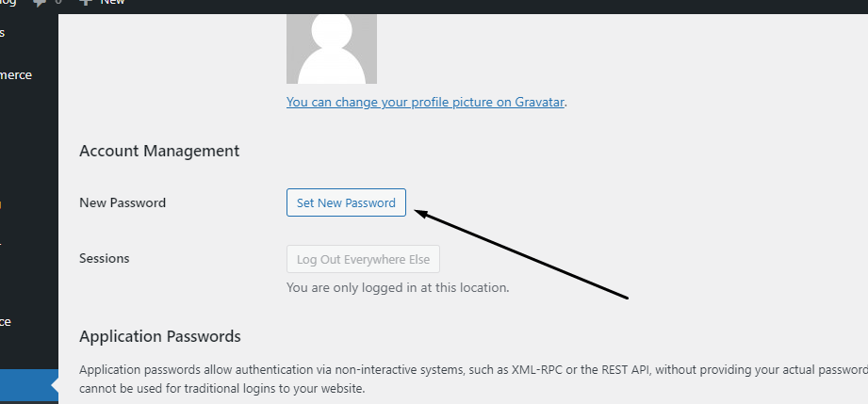This screenshot has width=868, height=404.
Task: Open the WooCommerce sidebar menu item
Action: coord(15,74)
